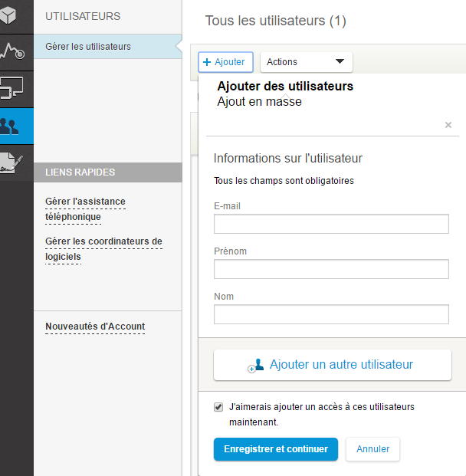The height and width of the screenshot is (476, 466).
Task: Close the add user panel with X
Action: pos(448,125)
